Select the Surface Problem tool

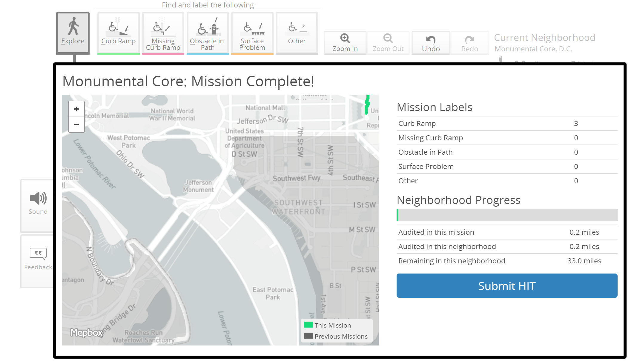pos(252,33)
